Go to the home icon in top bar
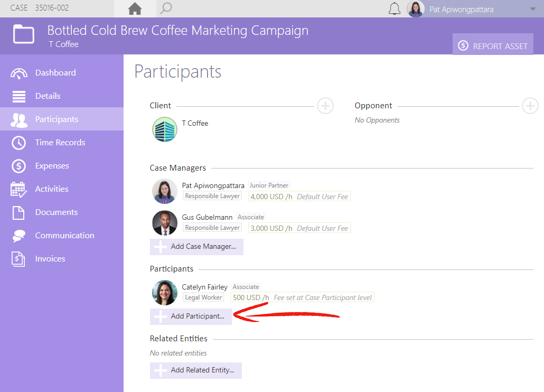Viewport: 544px width, 392px height. click(x=135, y=8)
